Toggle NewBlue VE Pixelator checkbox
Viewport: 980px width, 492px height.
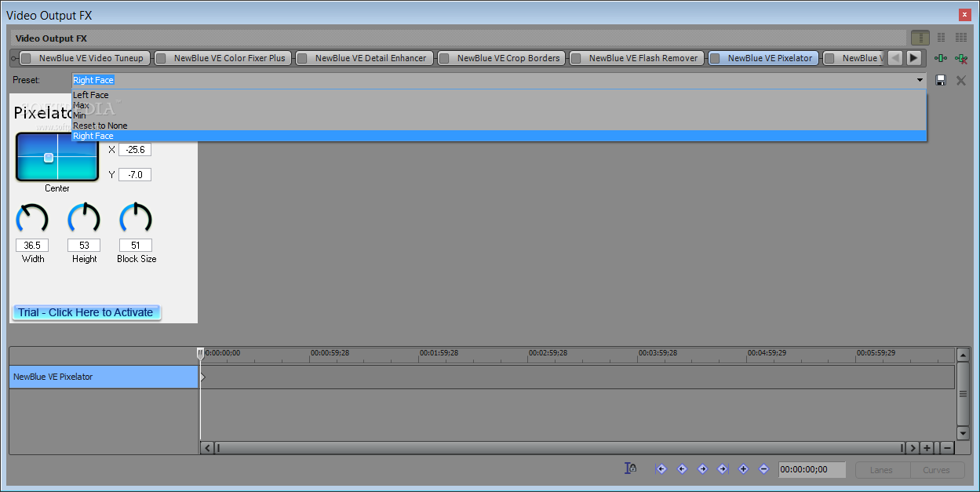coord(715,58)
